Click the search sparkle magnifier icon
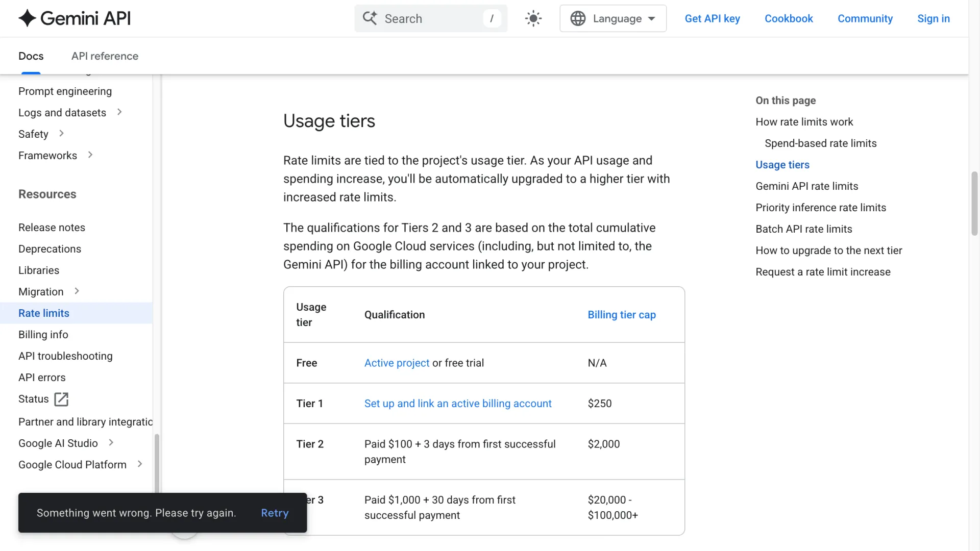Viewport: 980px width, 551px height. pos(370,18)
